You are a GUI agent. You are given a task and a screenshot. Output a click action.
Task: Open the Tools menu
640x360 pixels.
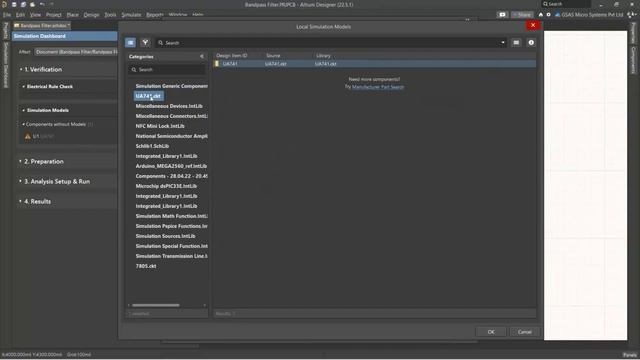(x=110, y=15)
